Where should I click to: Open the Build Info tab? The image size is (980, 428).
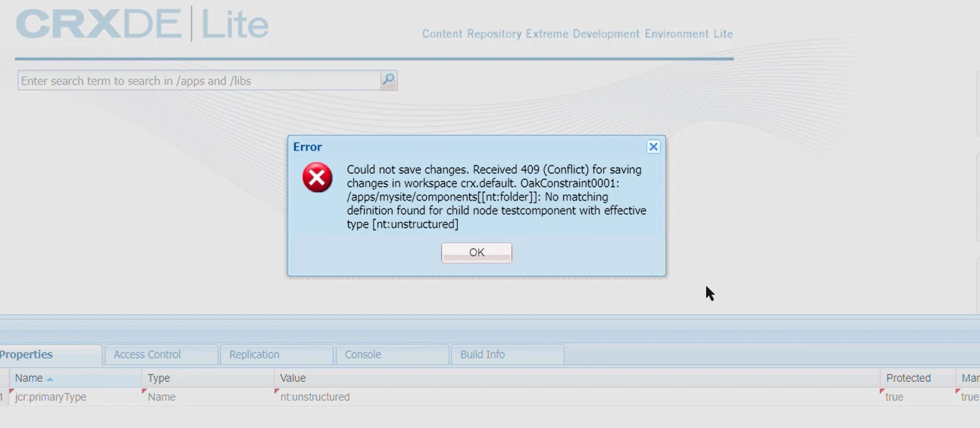pyautogui.click(x=507, y=355)
